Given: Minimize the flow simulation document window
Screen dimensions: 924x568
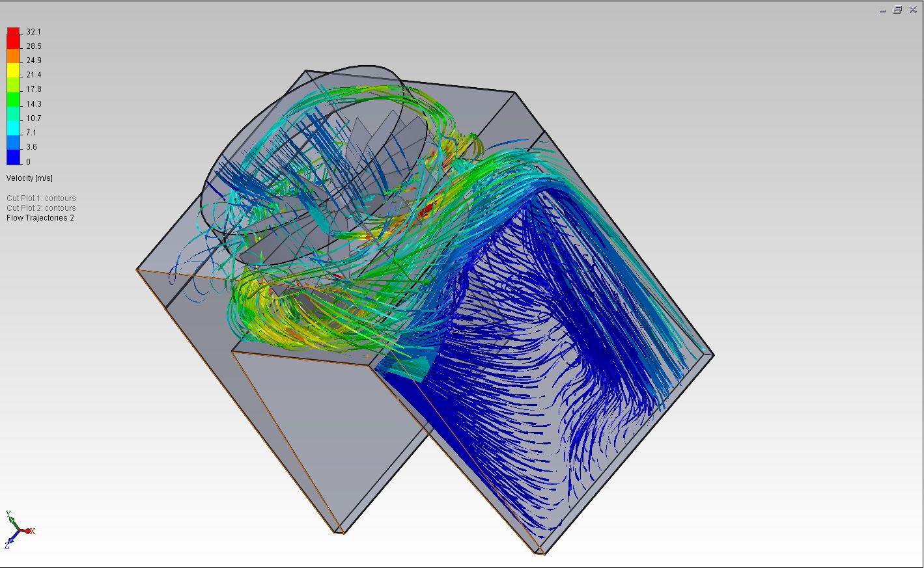Looking at the screenshot, I should coord(883,10).
